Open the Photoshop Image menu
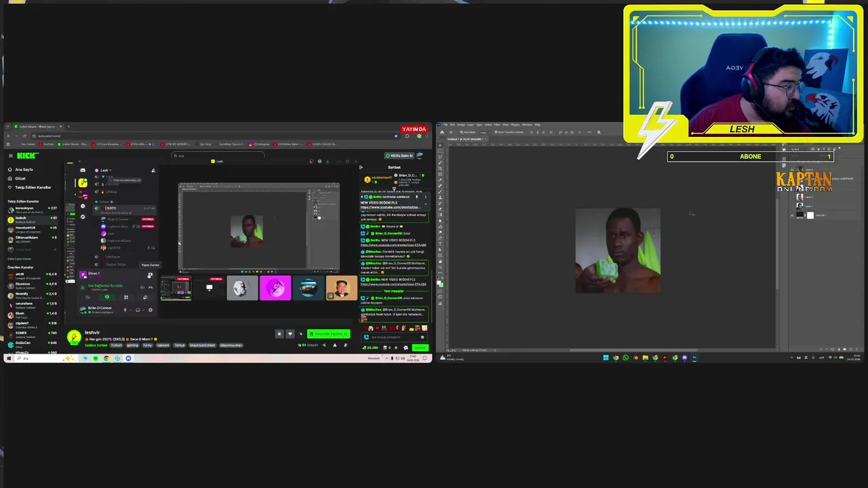Viewport: 868px width, 488px height. coord(461,125)
